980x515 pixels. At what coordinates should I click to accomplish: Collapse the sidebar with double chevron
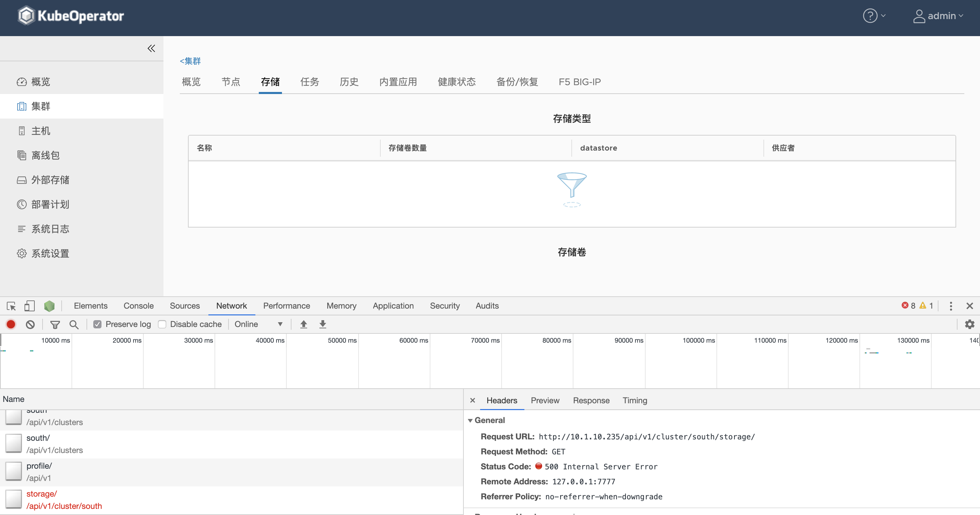coord(152,48)
